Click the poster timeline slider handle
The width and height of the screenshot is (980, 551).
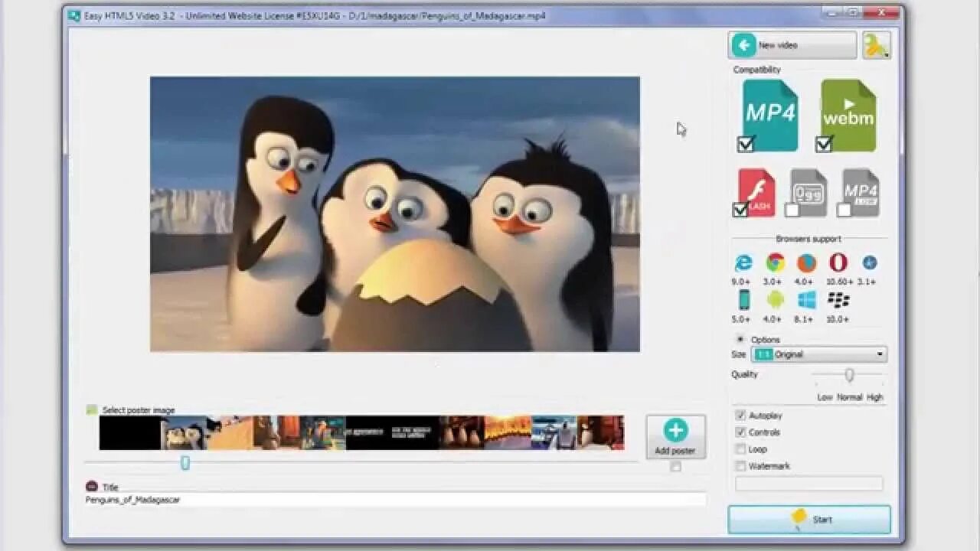pos(185,462)
